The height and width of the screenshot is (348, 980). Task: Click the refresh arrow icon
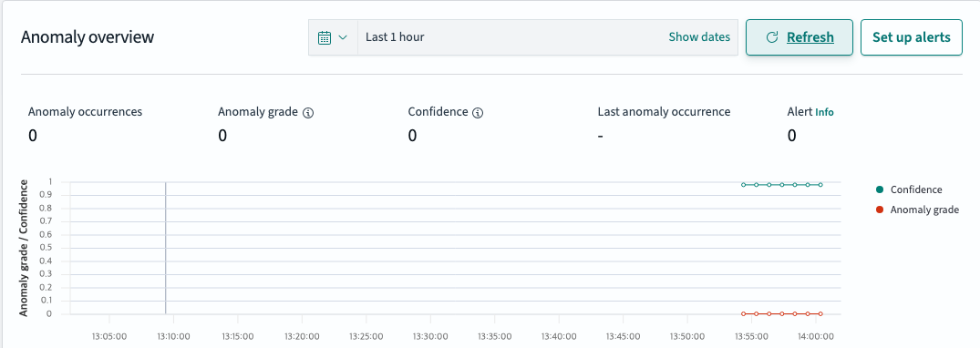point(772,37)
